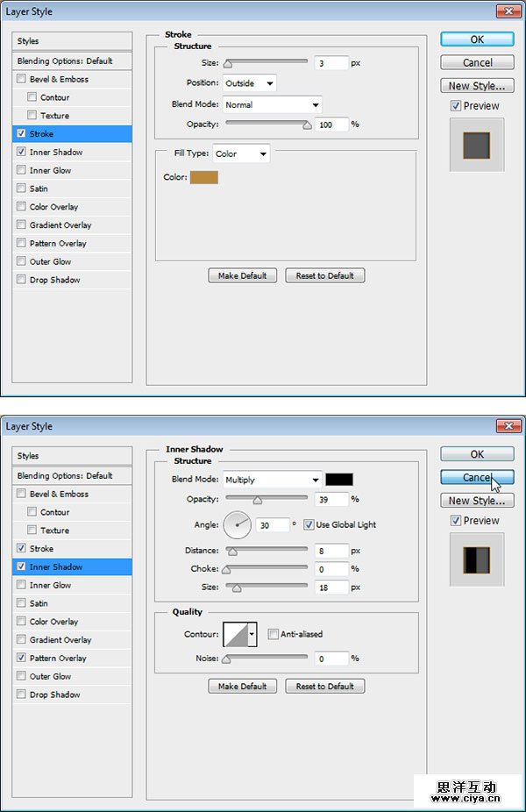Select the highlighted Inner Shadow style entry
Screen dimensions: 526x812
(x=74, y=566)
